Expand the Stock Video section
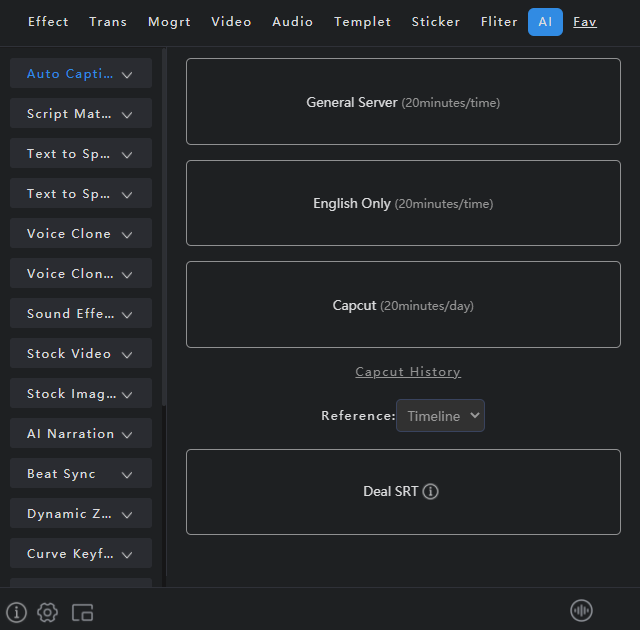Image resolution: width=640 pixels, height=630 pixels. [x=81, y=353]
